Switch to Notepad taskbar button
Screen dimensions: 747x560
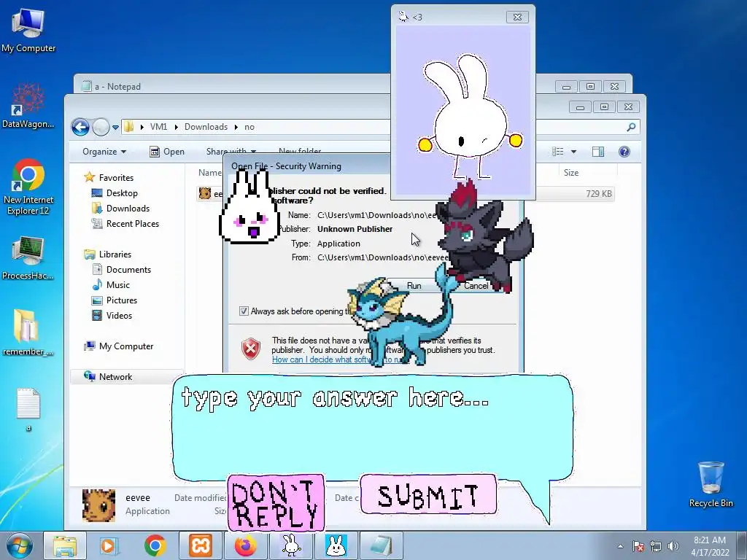click(381, 545)
